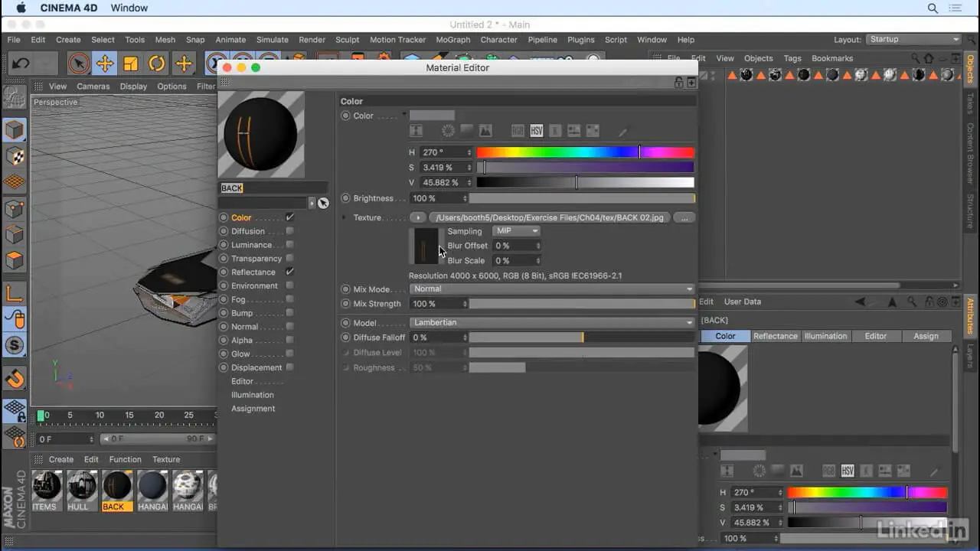Open the Illumination section in Material Editor list
The image size is (980, 551).
(x=253, y=395)
